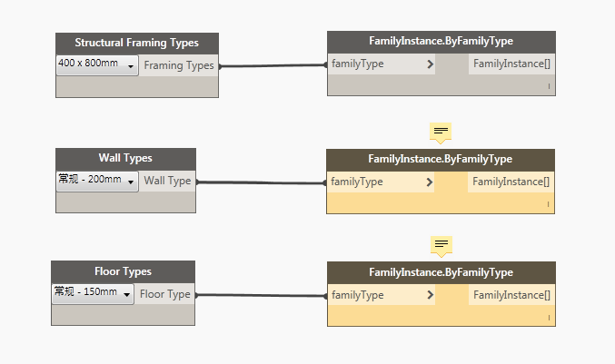The width and height of the screenshot is (615, 364).
Task: Click the familyType input port on the top gray node
Action: pyautogui.click(x=382, y=64)
